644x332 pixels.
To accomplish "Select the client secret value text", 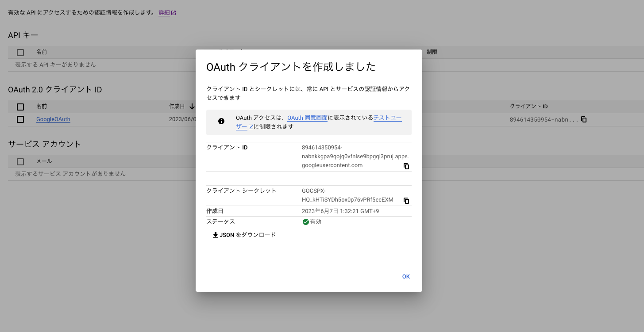I will [347, 195].
